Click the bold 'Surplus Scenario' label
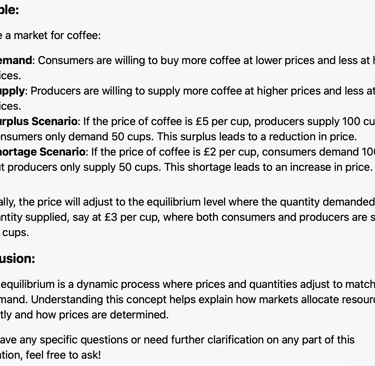Screen dimensions: 375x366 (x=38, y=121)
